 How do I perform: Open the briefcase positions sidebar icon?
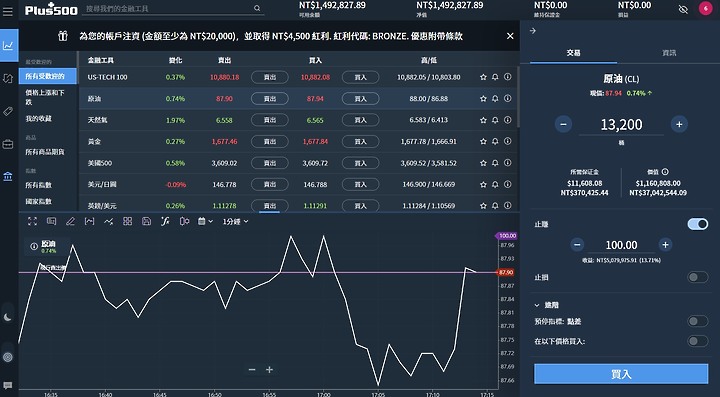(x=8, y=144)
